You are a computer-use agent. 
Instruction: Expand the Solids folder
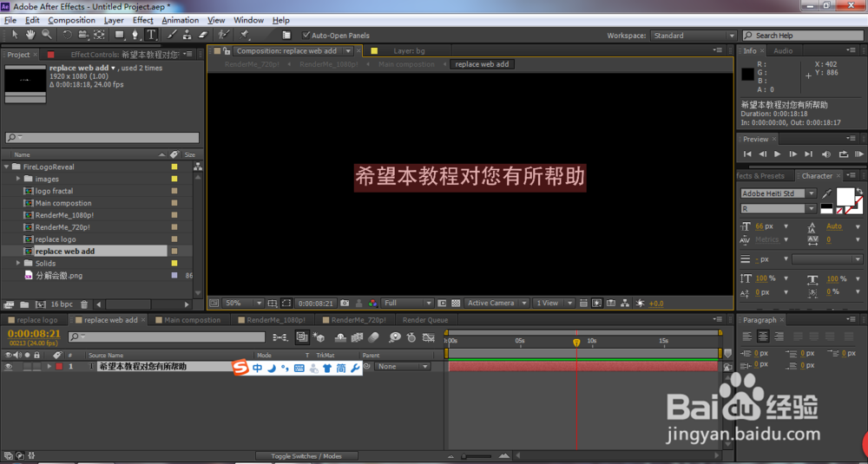[18, 264]
